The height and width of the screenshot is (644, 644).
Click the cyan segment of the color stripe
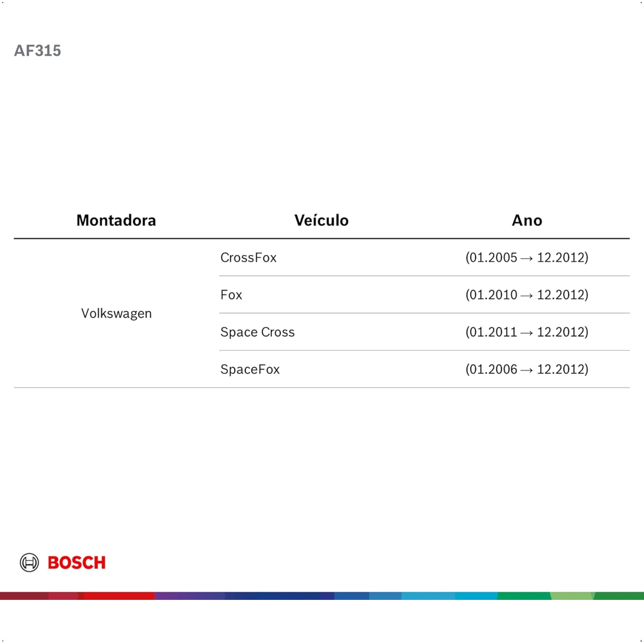476,596
